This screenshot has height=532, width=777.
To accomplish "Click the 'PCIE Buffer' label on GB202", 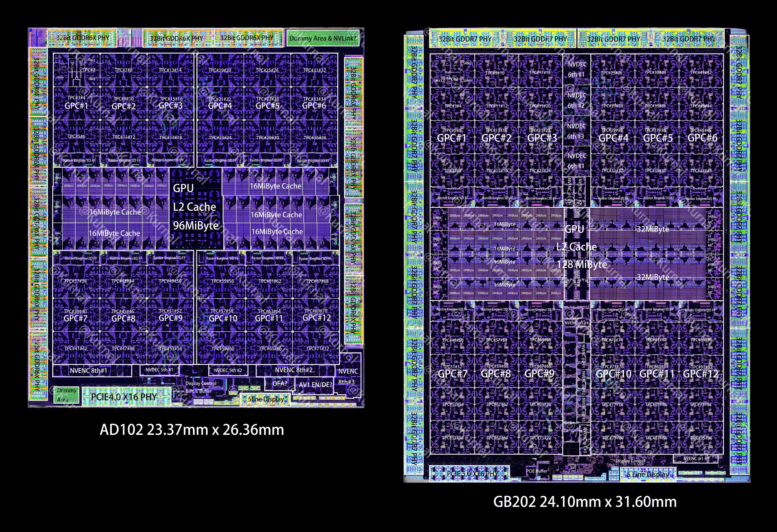I will click(x=537, y=471).
